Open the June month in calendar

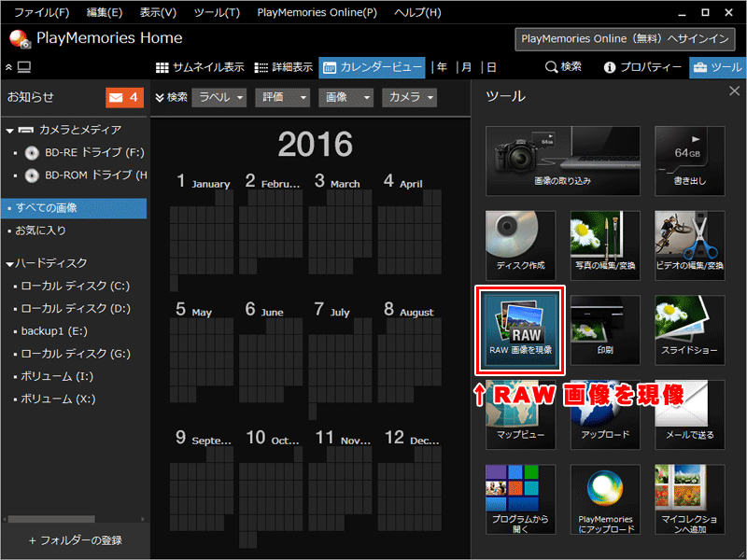click(271, 352)
